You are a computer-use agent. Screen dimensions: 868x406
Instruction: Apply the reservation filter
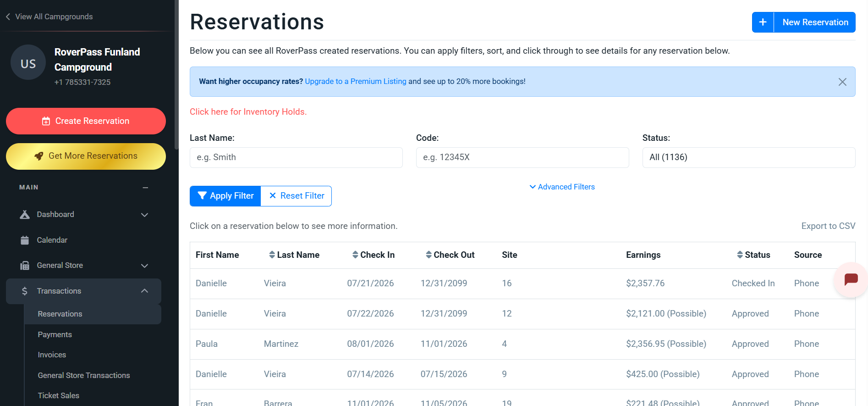click(x=225, y=196)
